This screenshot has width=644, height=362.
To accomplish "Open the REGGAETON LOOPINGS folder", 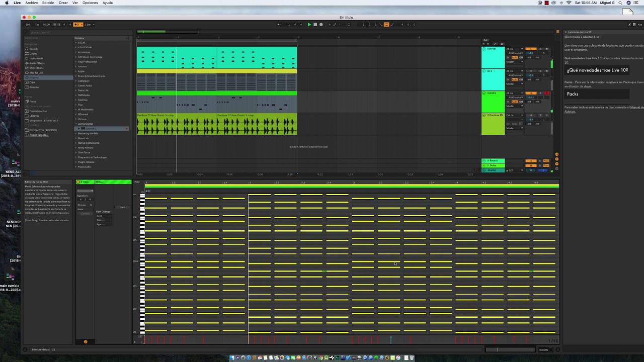I will click(x=43, y=130).
